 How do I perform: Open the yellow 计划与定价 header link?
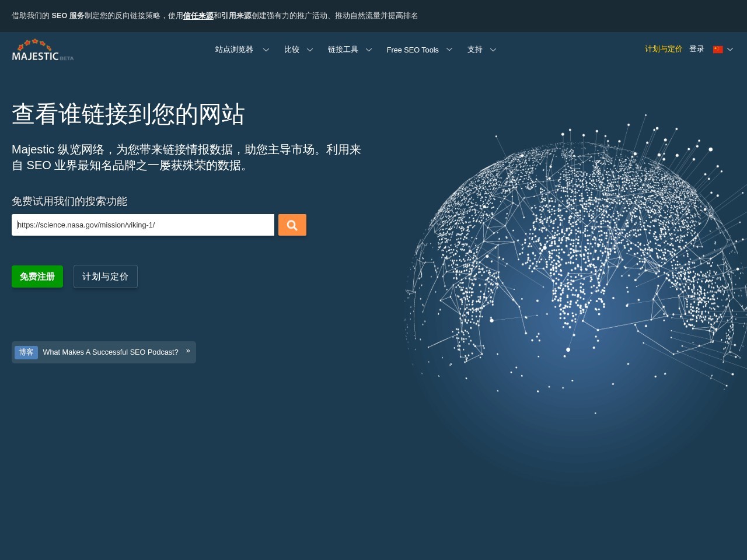[664, 49]
